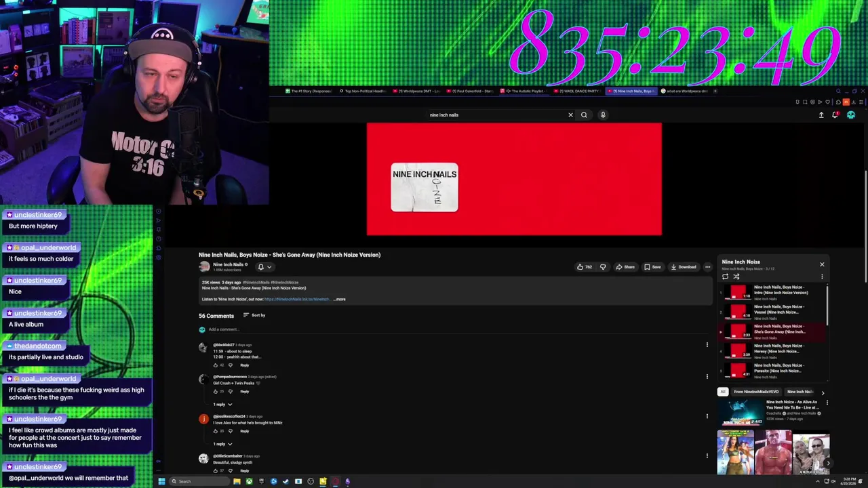Play the Vessel playlist track
Screen dimensions: 868x488
[773, 312]
